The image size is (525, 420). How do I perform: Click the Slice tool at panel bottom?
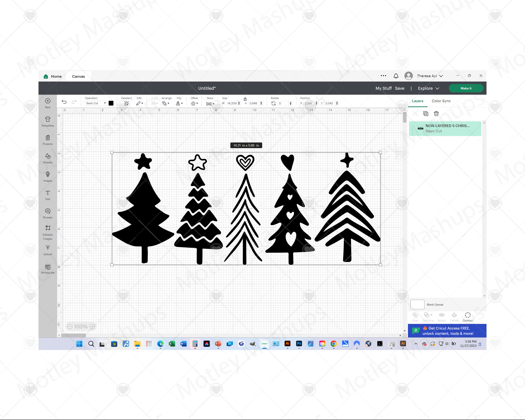click(x=415, y=316)
